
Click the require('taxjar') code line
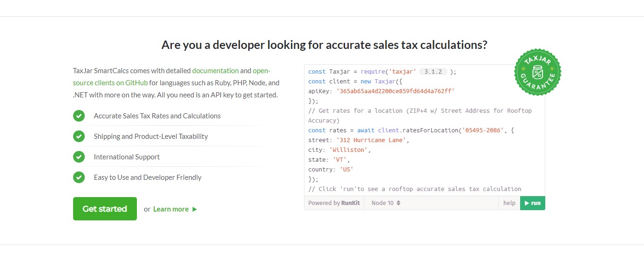click(382, 72)
